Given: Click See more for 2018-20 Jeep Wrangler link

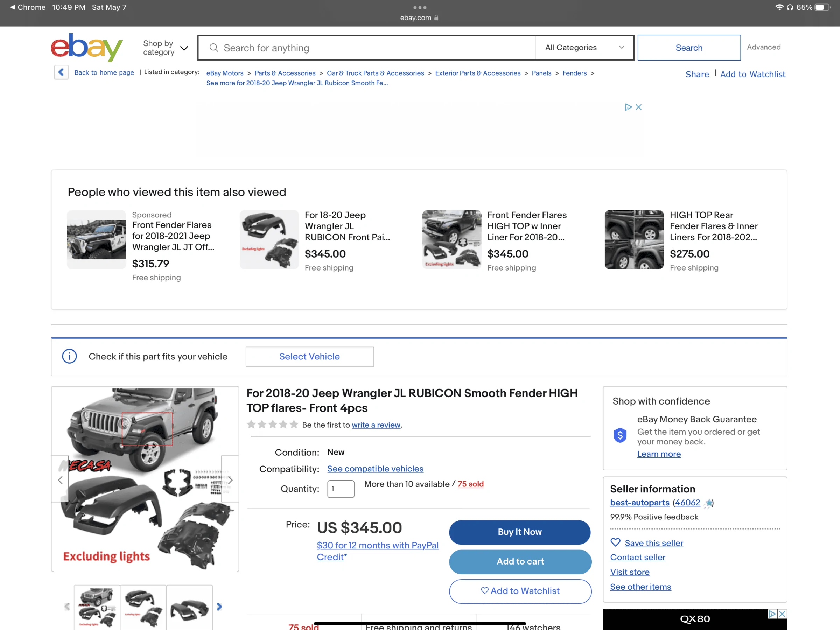Looking at the screenshot, I should point(297,83).
